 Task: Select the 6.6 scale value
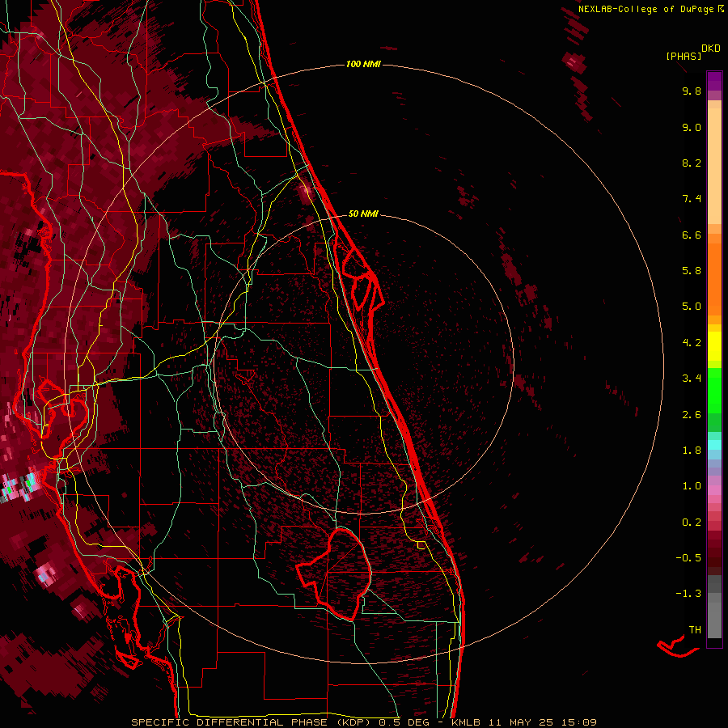pyautogui.click(x=692, y=235)
